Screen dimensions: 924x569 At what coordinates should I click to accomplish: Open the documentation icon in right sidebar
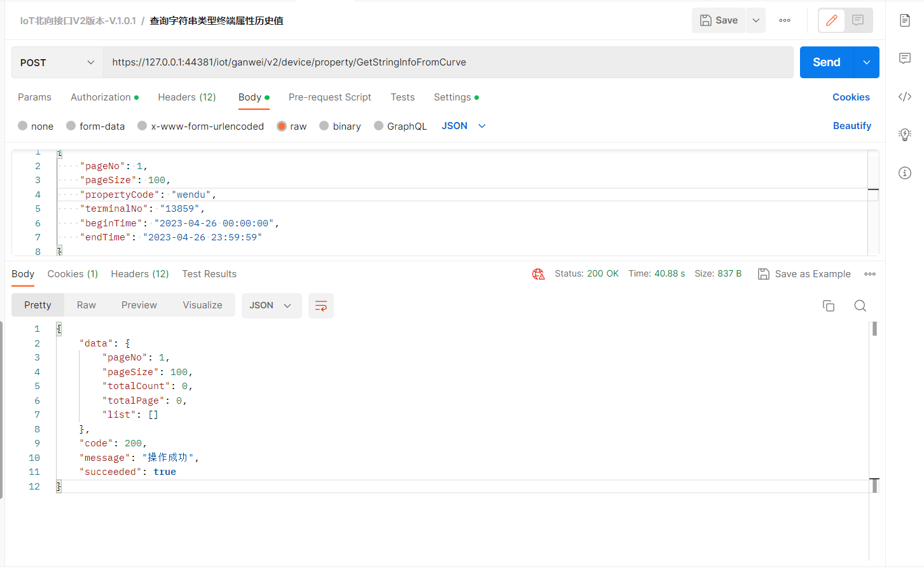[905, 20]
